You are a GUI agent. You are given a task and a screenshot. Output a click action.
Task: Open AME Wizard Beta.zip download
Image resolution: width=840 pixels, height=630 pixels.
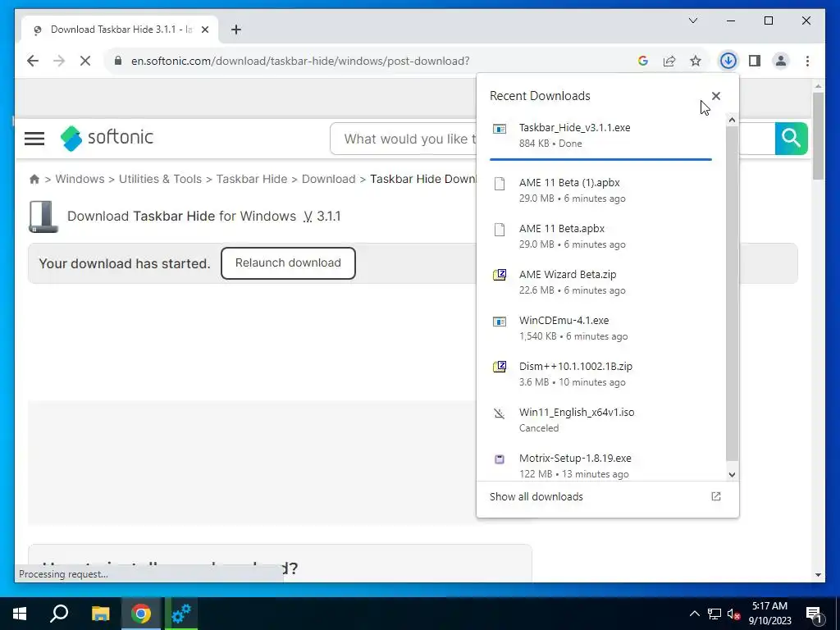point(600,282)
